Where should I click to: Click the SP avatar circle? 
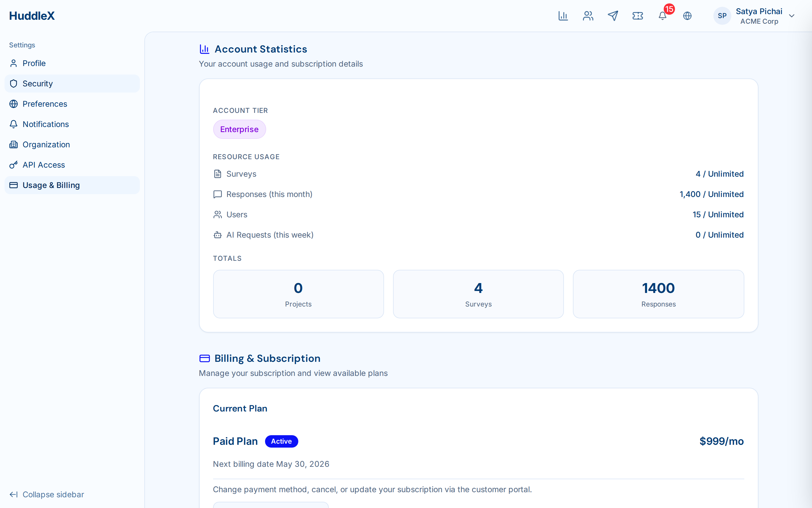coord(722,16)
